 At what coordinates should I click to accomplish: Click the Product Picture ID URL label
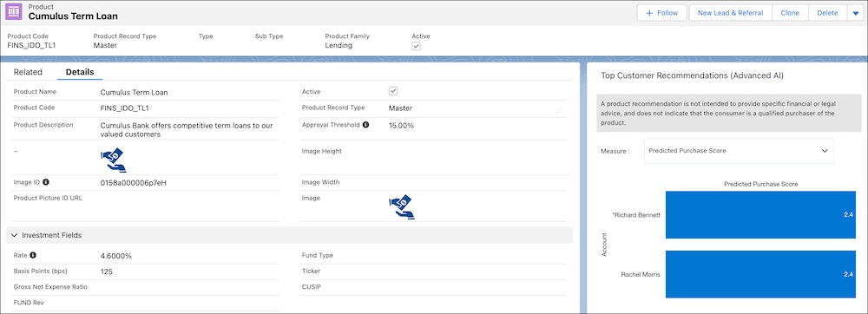point(48,198)
